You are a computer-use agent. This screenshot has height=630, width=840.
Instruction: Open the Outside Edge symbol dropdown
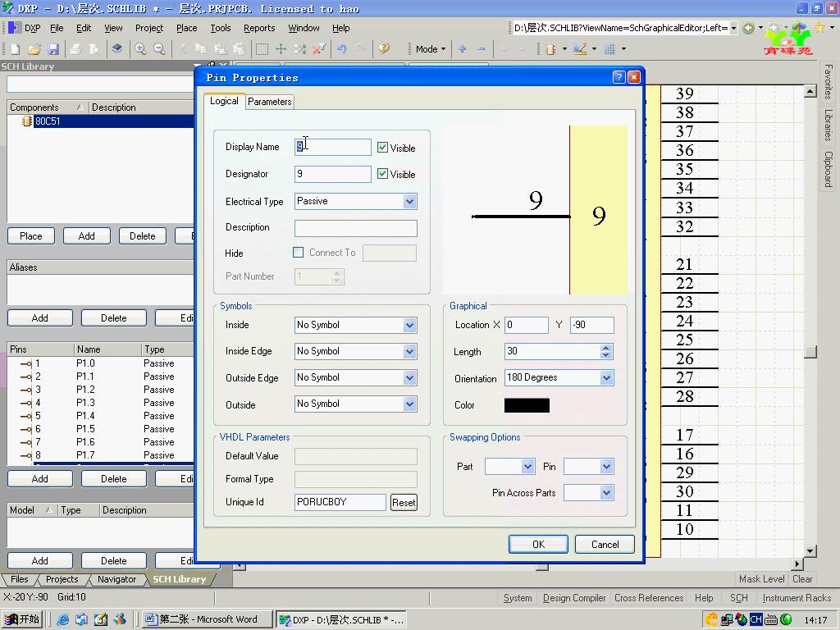pos(410,377)
